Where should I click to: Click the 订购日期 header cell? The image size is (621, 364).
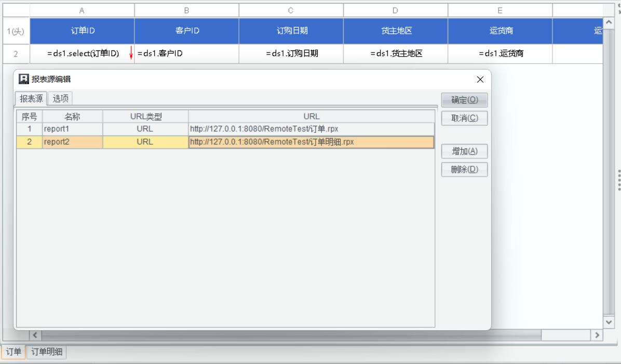pos(291,31)
